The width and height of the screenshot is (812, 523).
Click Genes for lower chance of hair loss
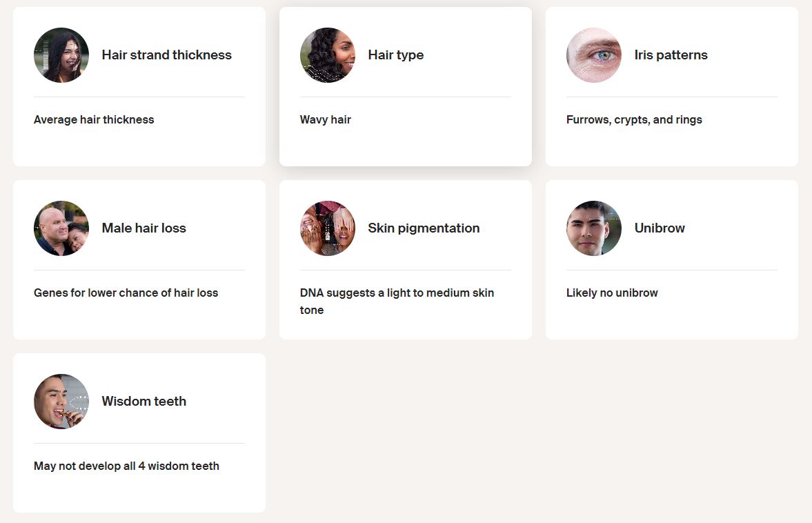coord(126,293)
